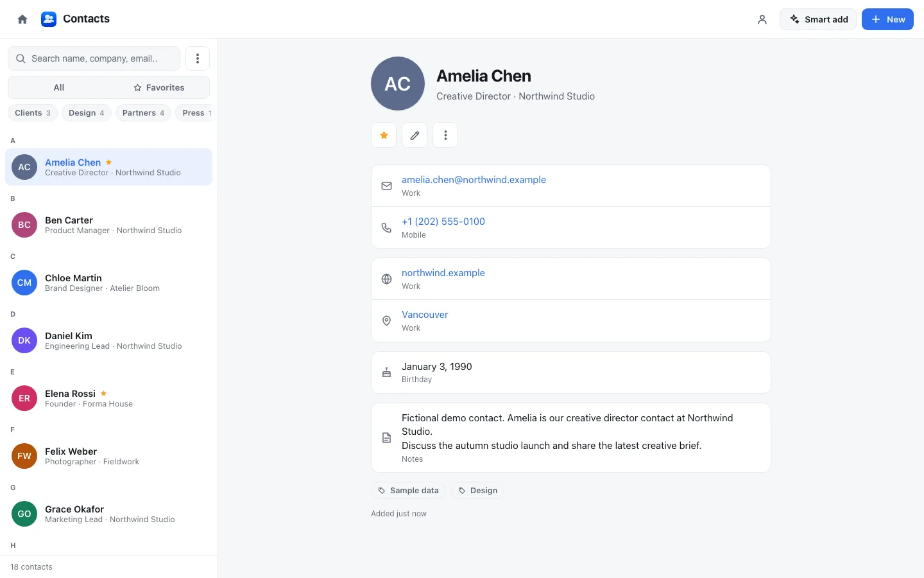
Task: Click the envelope icon in the email row
Action: pyautogui.click(x=386, y=186)
